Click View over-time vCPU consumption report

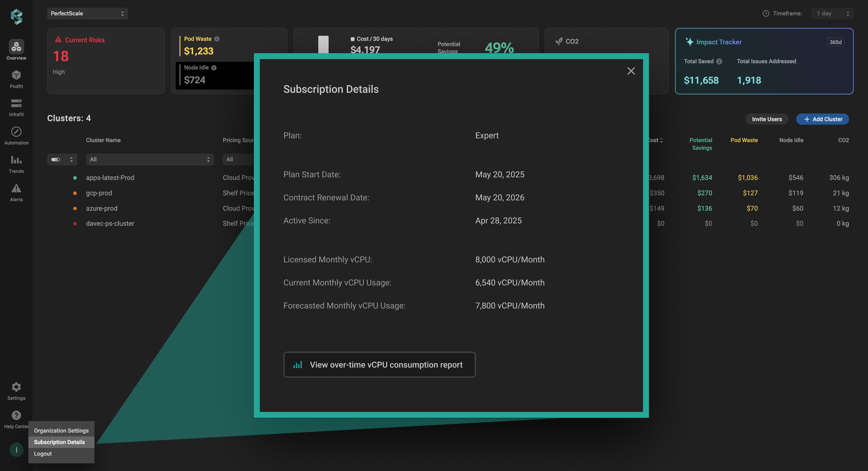coord(379,364)
